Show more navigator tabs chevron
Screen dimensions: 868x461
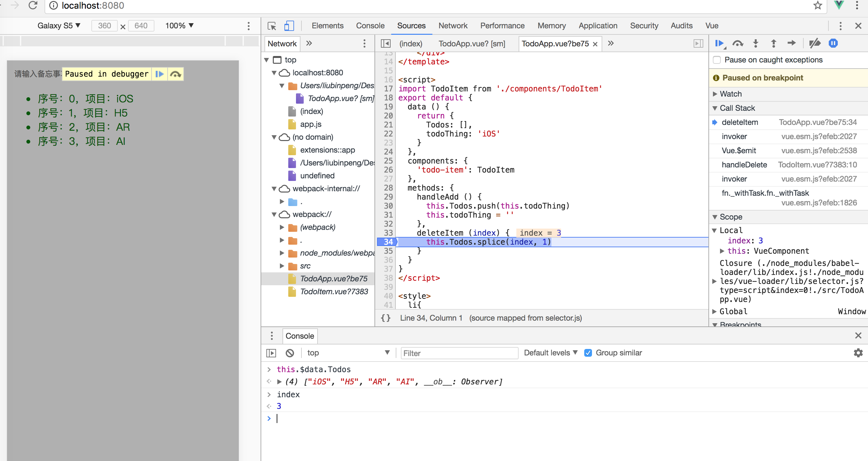pos(309,43)
